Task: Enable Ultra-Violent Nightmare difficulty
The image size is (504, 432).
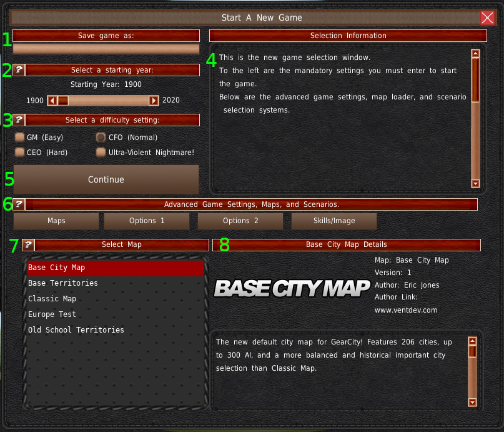Action: [x=101, y=152]
